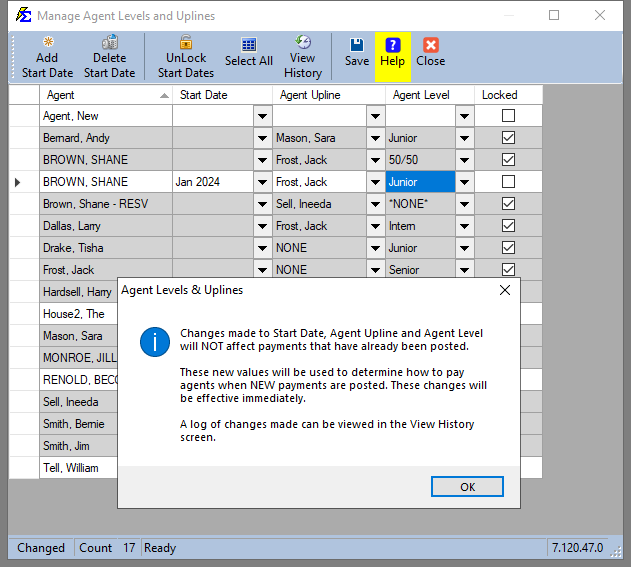Screen dimensions: 631x567
Task: Click OK in the Agent Levels dialog
Action: [x=467, y=487]
